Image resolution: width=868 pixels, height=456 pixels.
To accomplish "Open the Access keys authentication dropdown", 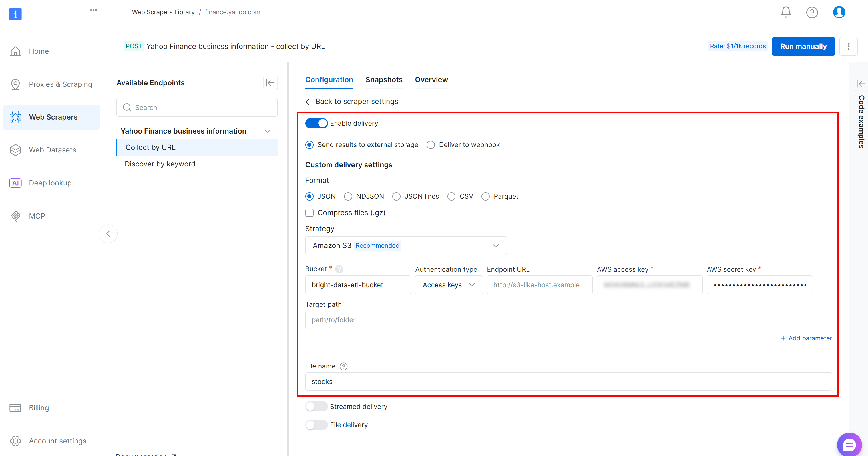I will point(449,285).
